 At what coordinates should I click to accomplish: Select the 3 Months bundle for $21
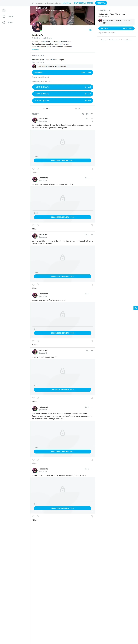point(63,87)
